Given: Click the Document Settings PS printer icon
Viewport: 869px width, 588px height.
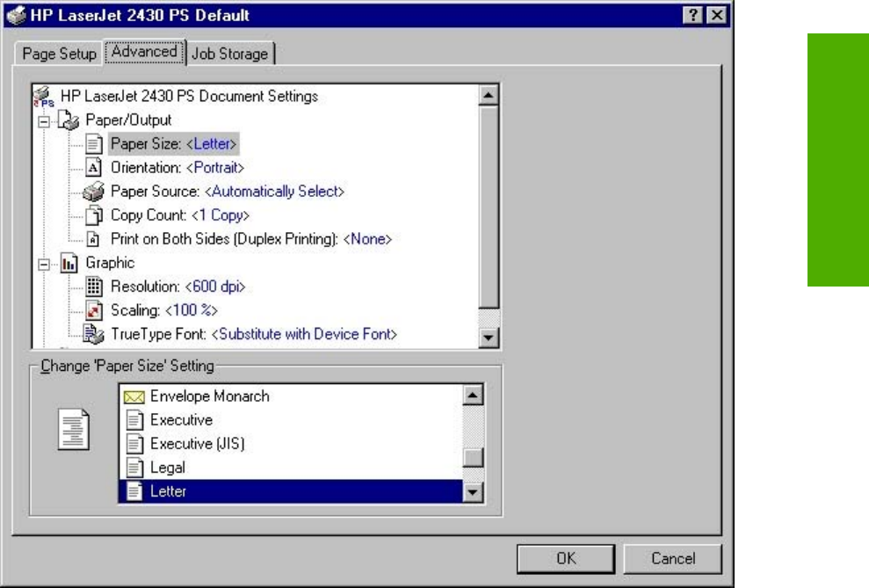Looking at the screenshot, I should pos(44,97).
